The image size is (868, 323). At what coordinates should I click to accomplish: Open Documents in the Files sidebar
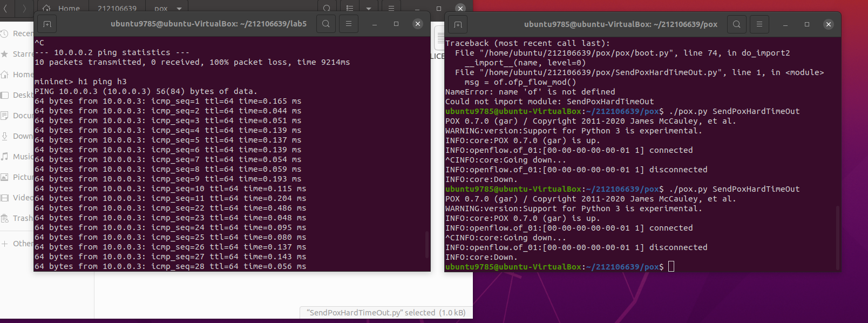(x=17, y=116)
